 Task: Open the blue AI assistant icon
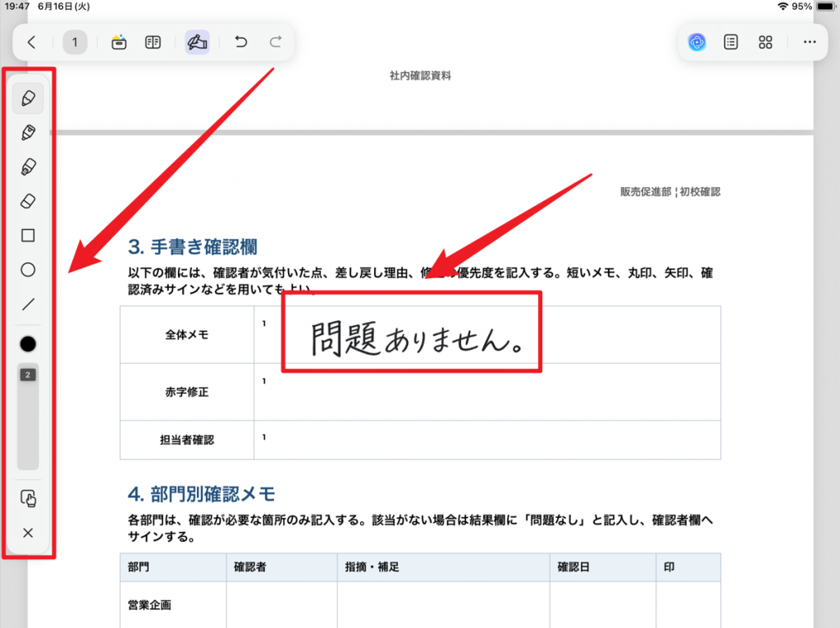click(x=697, y=42)
